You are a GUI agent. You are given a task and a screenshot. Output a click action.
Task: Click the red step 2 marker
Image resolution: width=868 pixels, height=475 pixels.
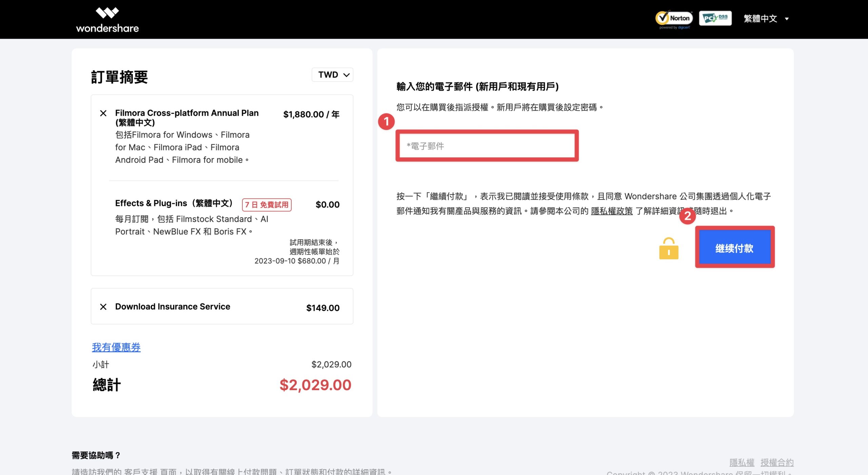687,215
